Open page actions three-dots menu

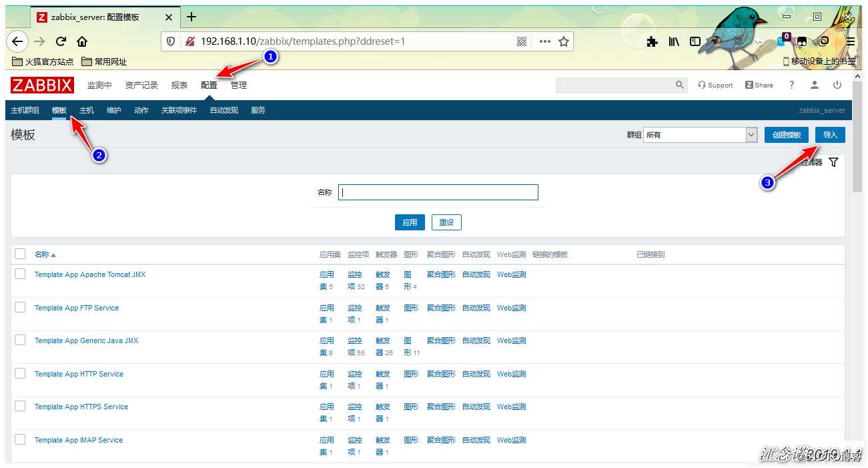(545, 41)
